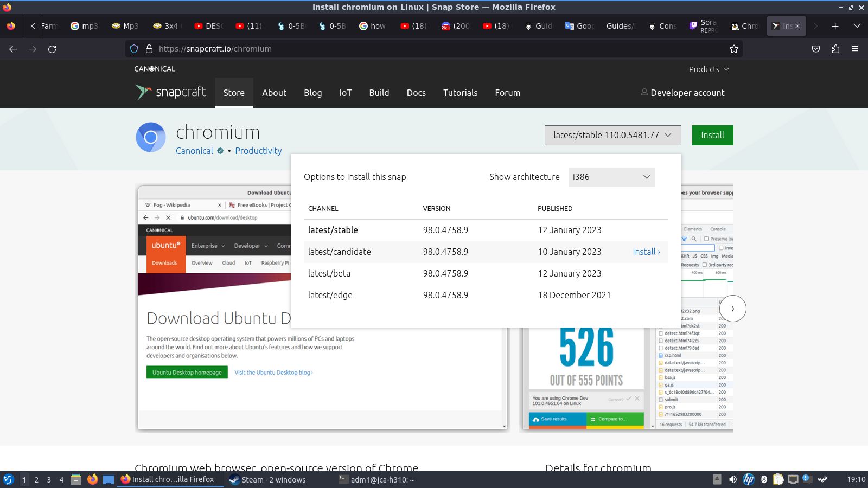Open a new tab with plus icon
868x488 pixels.
[x=835, y=26]
